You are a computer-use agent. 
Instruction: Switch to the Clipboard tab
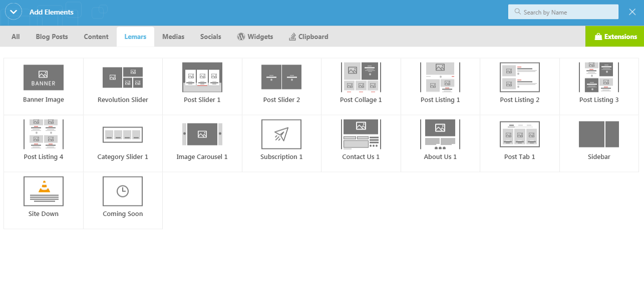(308, 36)
